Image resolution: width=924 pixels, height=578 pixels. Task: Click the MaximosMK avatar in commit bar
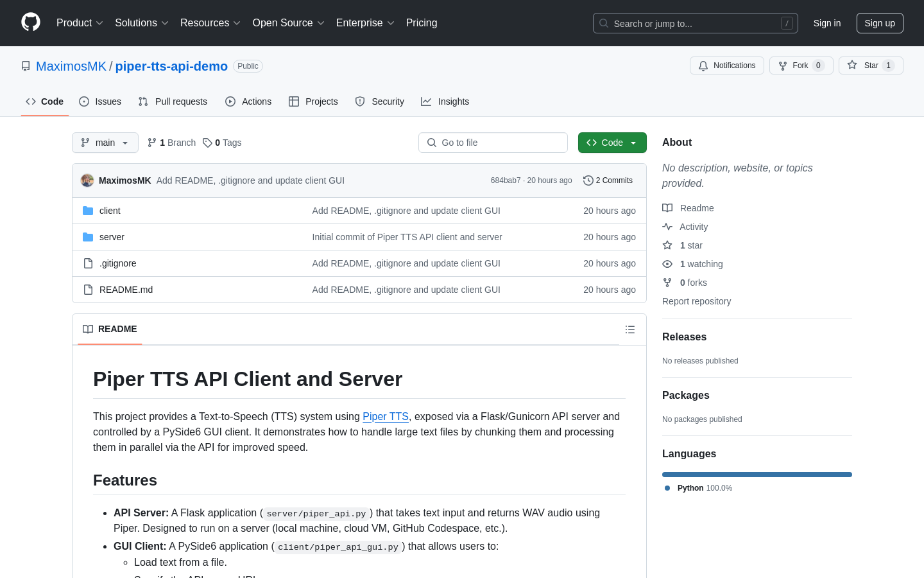point(87,180)
